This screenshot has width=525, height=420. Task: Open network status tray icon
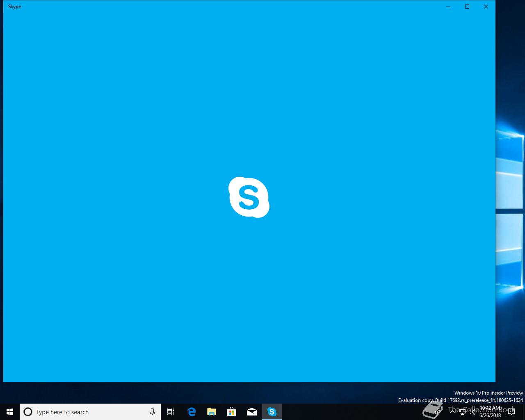(x=463, y=412)
